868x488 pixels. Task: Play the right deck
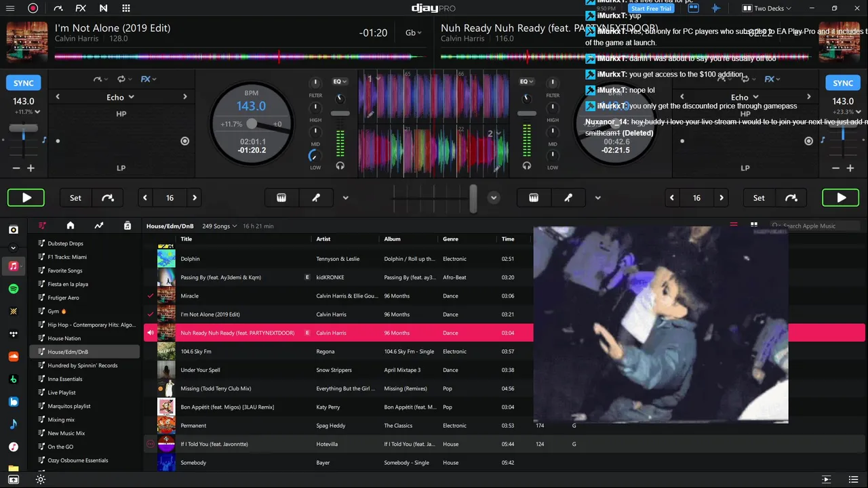coord(841,198)
